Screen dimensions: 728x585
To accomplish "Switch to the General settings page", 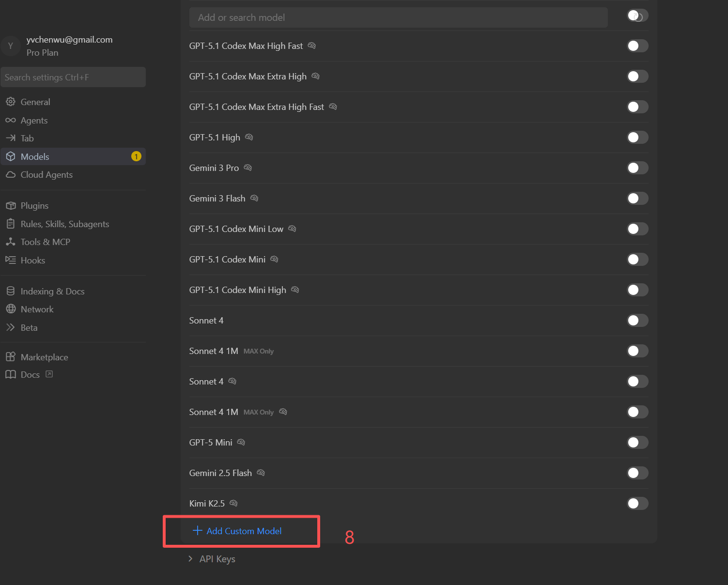I will click(x=35, y=102).
